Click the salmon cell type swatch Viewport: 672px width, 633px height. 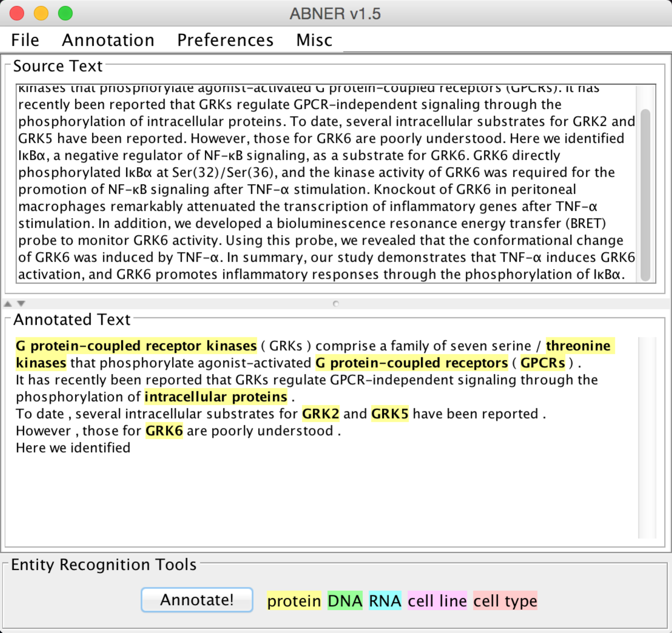tap(505, 601)
